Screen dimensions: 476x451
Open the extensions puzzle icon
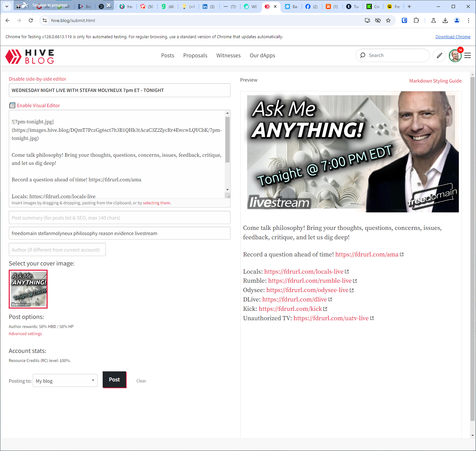[x=416, y=20]
